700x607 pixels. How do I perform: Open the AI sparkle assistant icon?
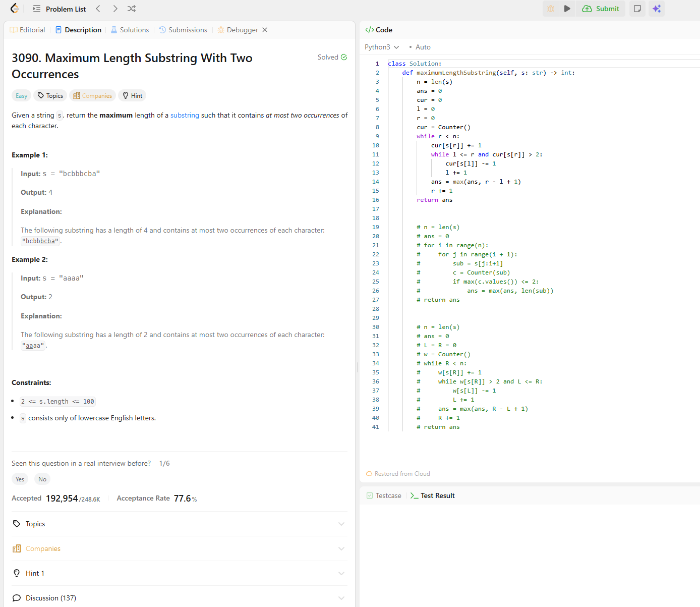(656, 9)
